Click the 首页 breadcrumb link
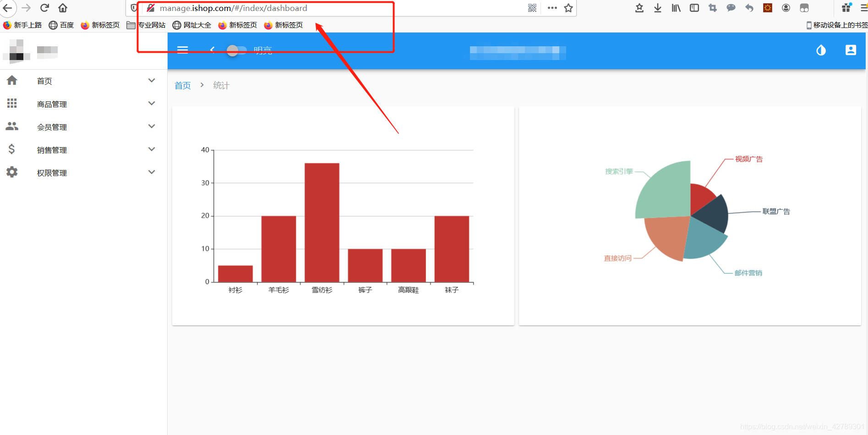This screenshot has width=868, height=435. (183, 86)
